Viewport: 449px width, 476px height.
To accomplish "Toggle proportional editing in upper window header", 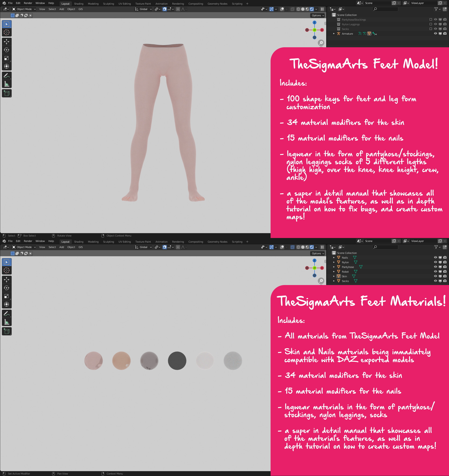I will [178, 9].
